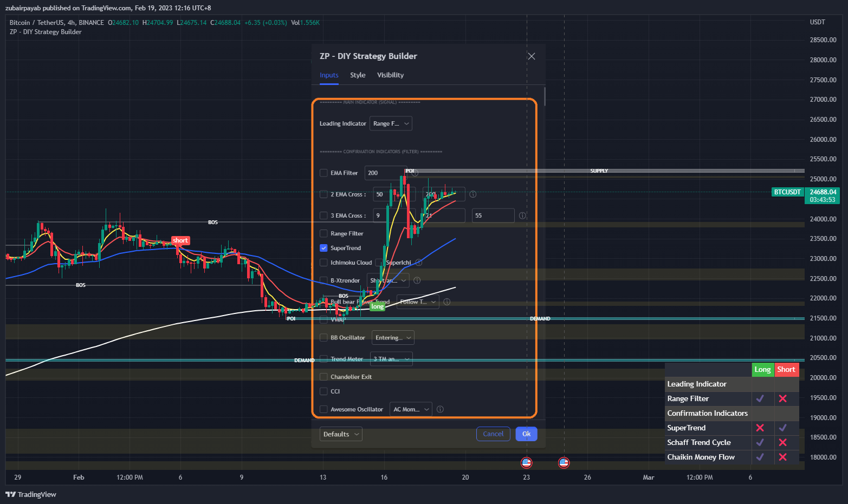
Task: Click Range Filter Short cross in table
Action: pyautogui.click(x=783, y=398)
